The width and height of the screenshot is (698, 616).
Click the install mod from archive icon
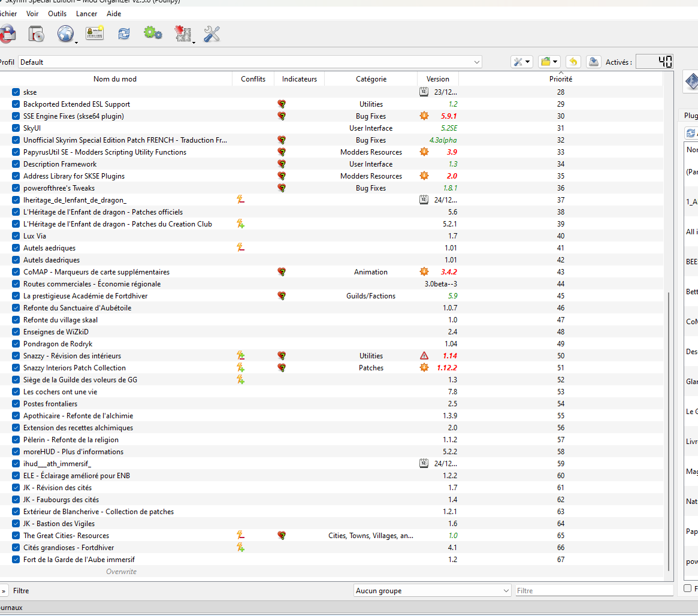click(36, 34)
